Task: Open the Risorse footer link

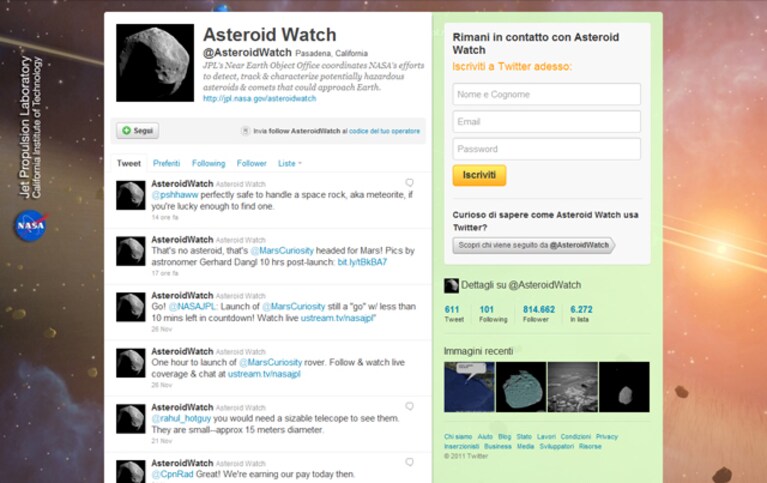Action: (590, 446)
